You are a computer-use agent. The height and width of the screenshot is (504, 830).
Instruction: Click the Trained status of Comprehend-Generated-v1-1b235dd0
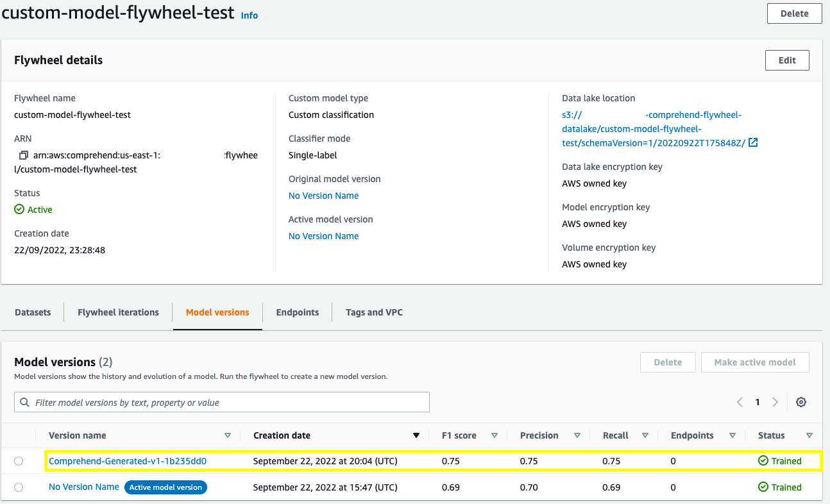780,461
